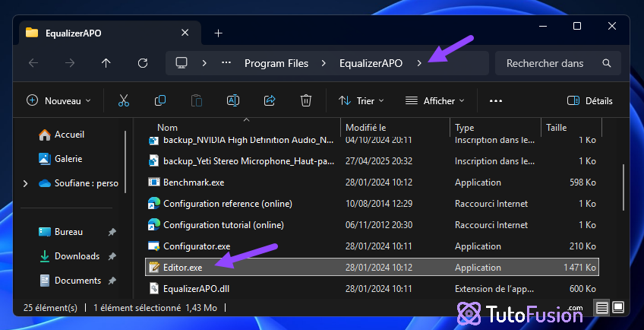The width and height of the screenshot is (644, 330).
Task: Select the Benchmark.exe file name
Action: (x=194, y=182)
